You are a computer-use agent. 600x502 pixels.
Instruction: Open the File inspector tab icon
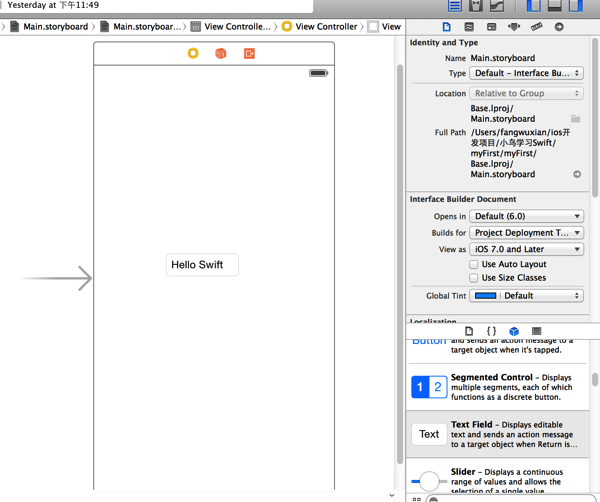pyautogui.click(x=447, y=27)
